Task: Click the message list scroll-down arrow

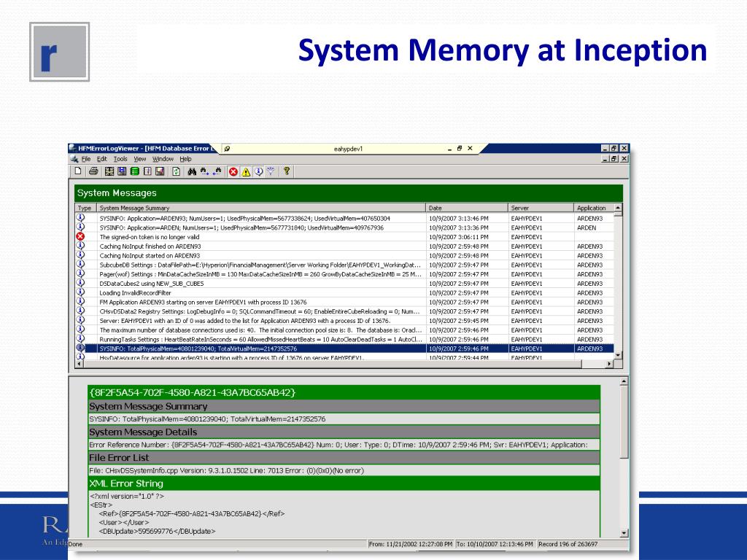Action: click(618, 355)
